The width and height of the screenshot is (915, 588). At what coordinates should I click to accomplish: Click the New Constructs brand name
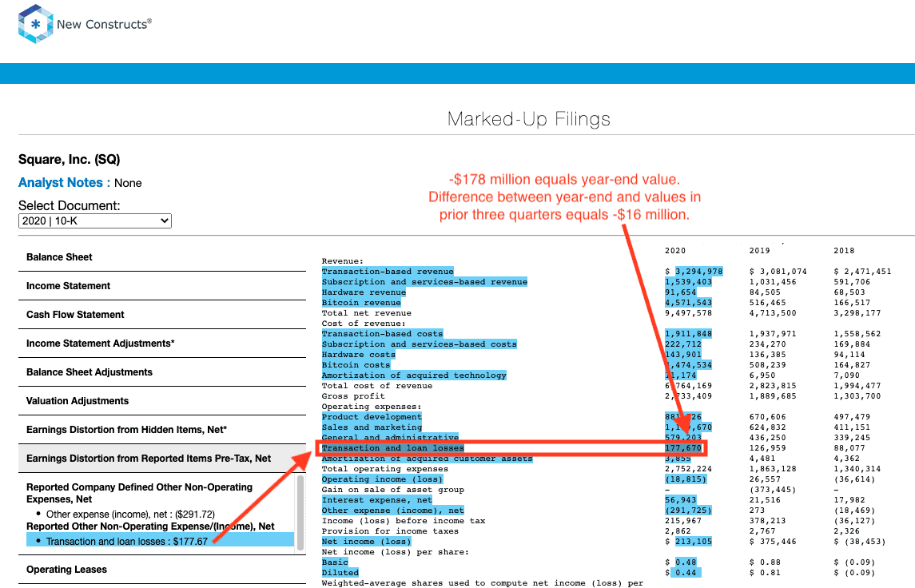[x=104, y=25]
